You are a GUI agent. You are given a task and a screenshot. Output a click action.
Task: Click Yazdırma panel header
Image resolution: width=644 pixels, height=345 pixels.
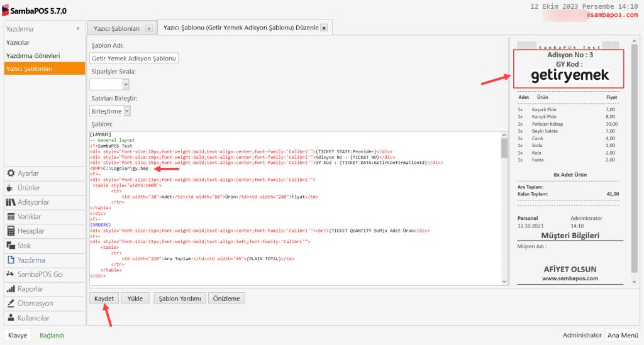[x=45, y=29]
